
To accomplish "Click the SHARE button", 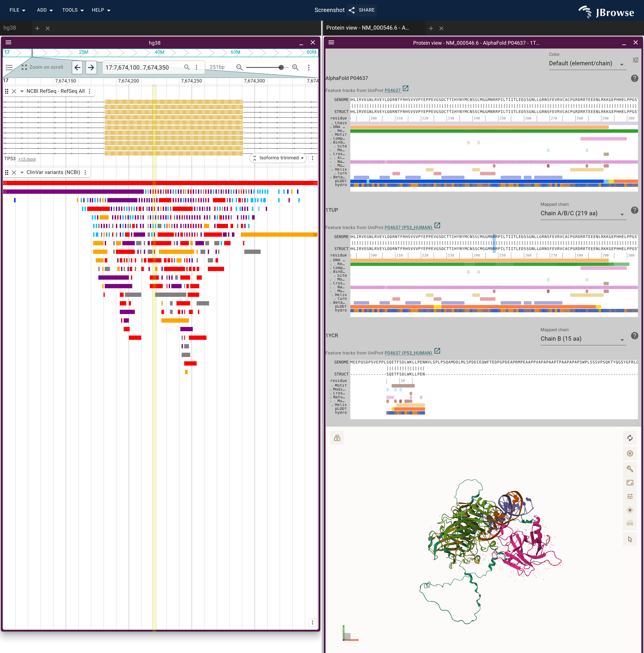I will [362, 10].
